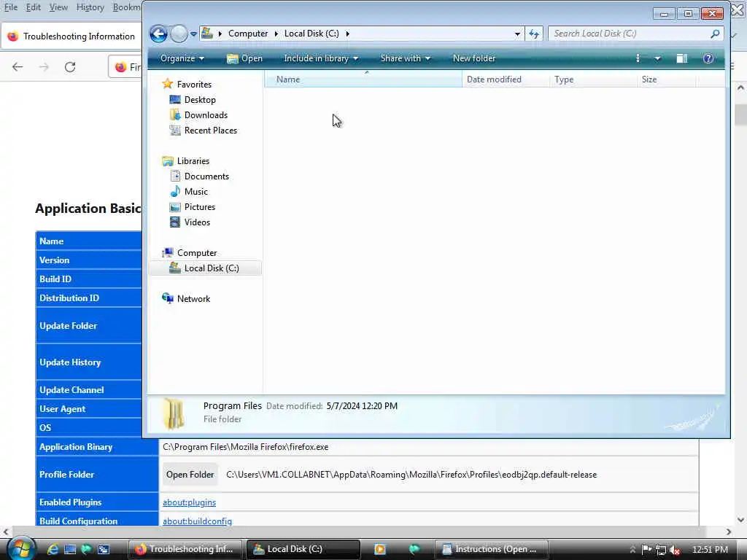
Task: Click New folder in the toolbar
Action: 474,58
